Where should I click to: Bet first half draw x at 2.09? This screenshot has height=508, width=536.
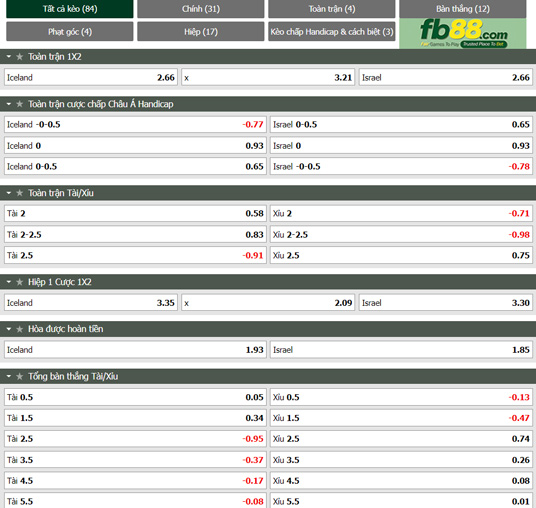point(268,303)
